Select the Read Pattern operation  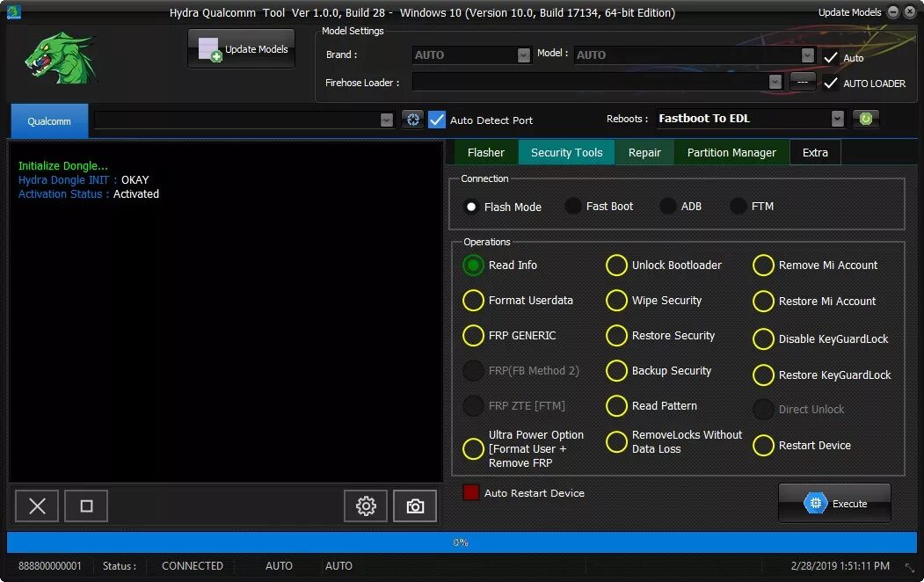pos(616,406)
